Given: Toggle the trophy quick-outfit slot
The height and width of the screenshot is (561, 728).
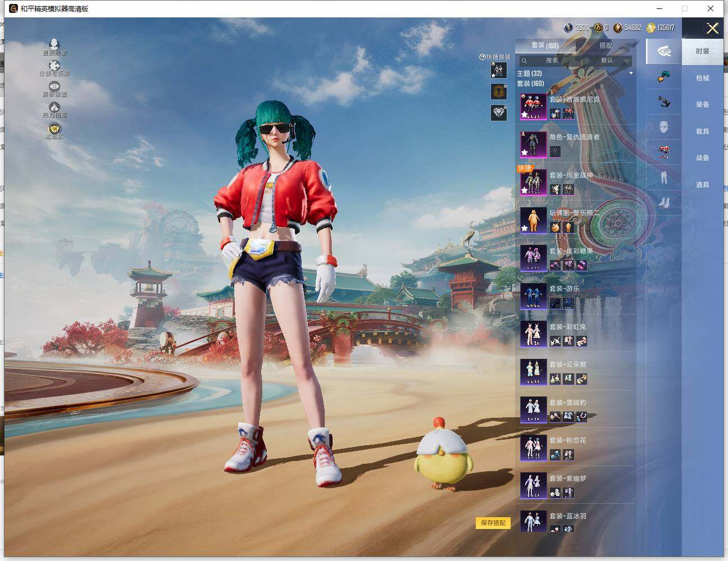Looking at the screenshot, I should (x=498, y=91).
